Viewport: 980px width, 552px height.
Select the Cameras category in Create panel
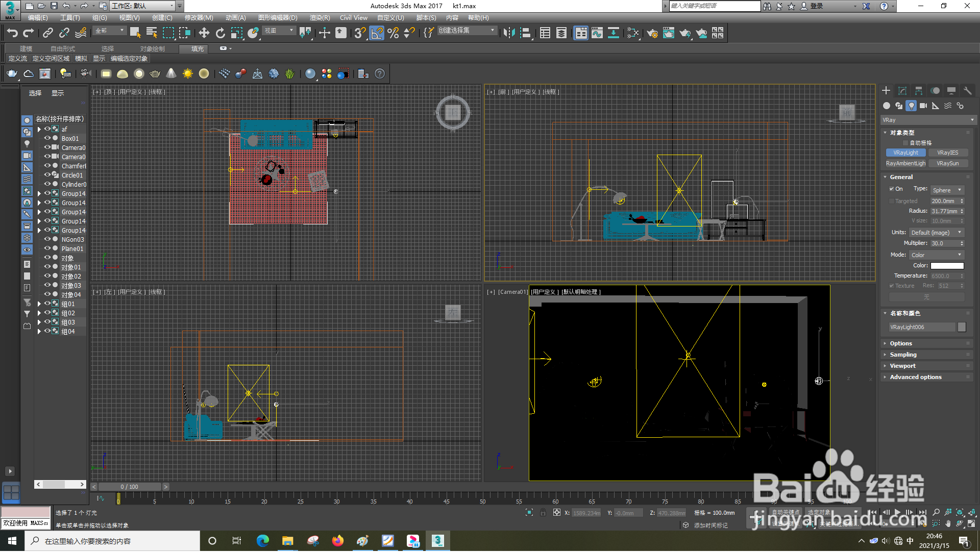923,106
